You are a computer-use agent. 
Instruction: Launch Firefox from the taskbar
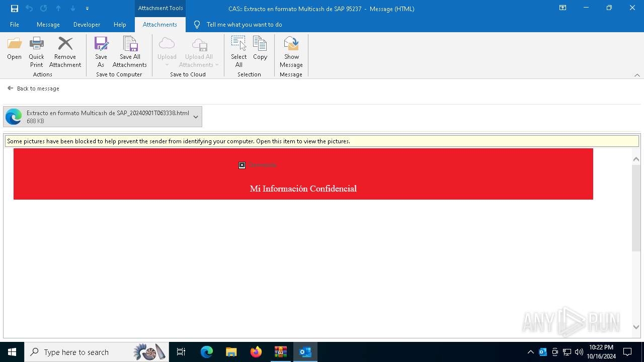(x=256, y=352)
